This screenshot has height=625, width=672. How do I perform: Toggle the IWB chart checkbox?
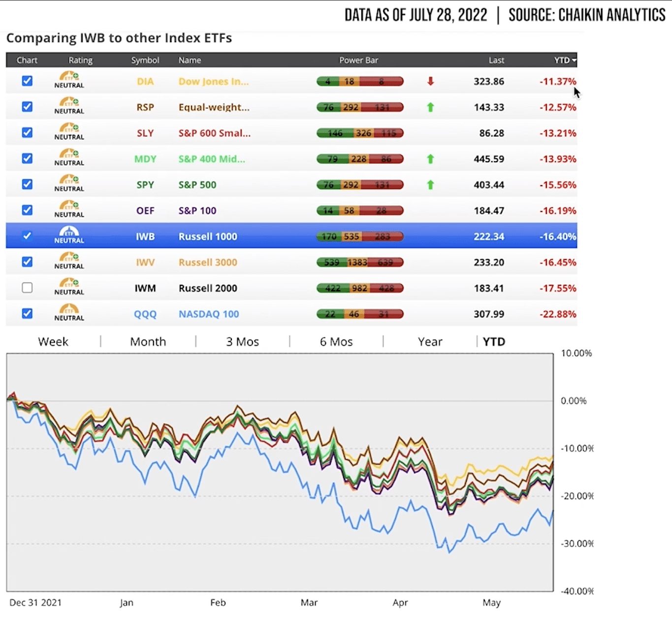[x=27, y=236]
